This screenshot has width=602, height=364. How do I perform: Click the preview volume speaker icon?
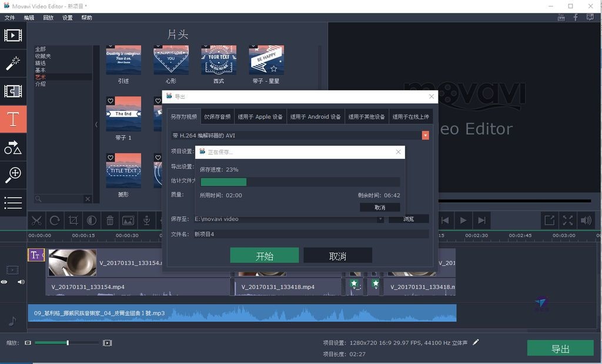[x=586, y=220]
